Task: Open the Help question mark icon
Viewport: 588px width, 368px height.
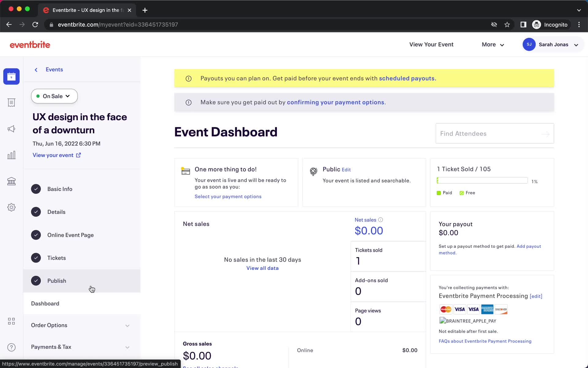Action: coord(11,347)
